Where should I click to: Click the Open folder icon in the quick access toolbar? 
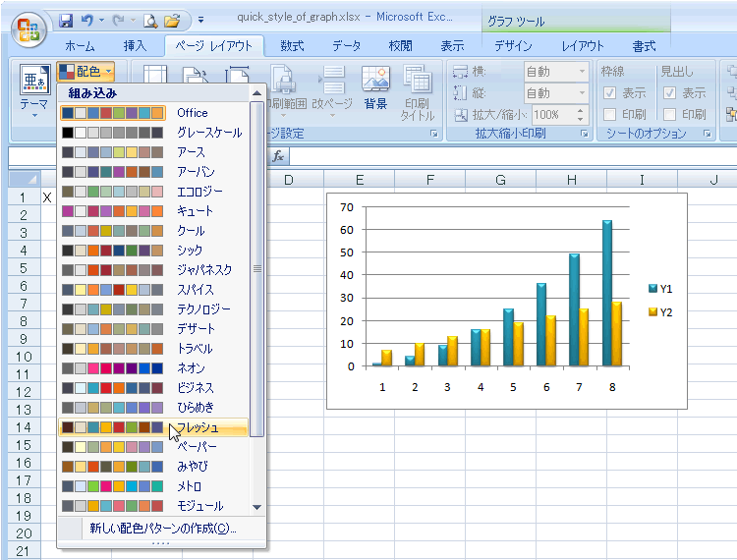(x=172, y=21)
